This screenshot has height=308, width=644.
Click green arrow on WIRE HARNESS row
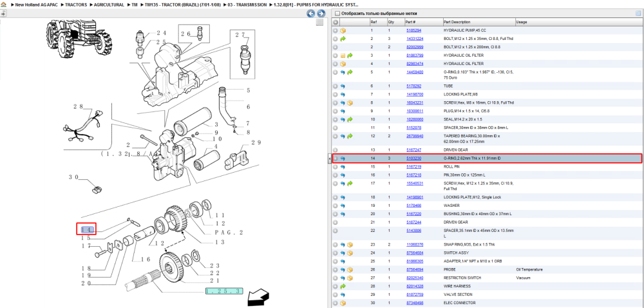tap(343, 286)
